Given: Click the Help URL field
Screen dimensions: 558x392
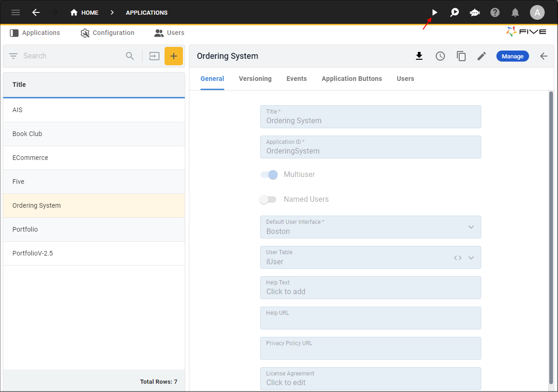Looking at the screenshot, I should click(370, 318).
